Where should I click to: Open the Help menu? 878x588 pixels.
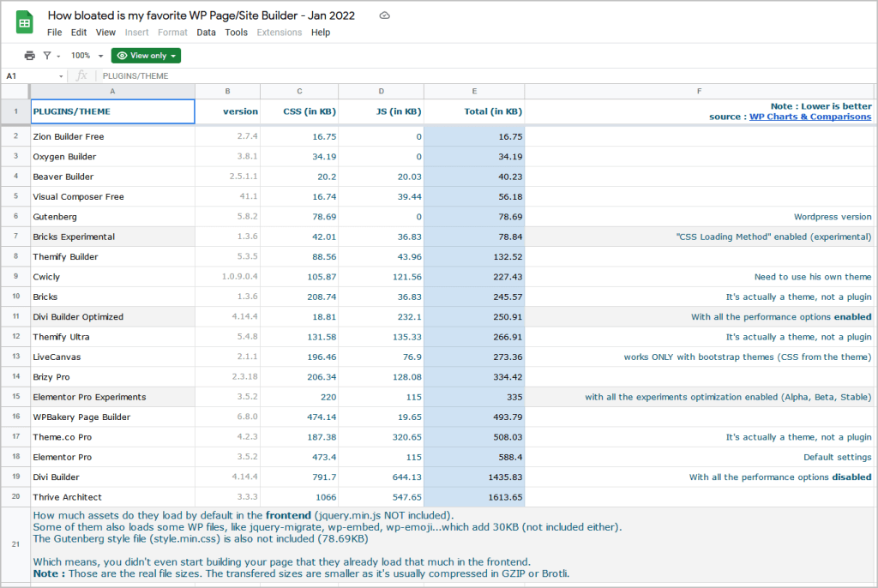pyautogui.click(x=321, y=33)
